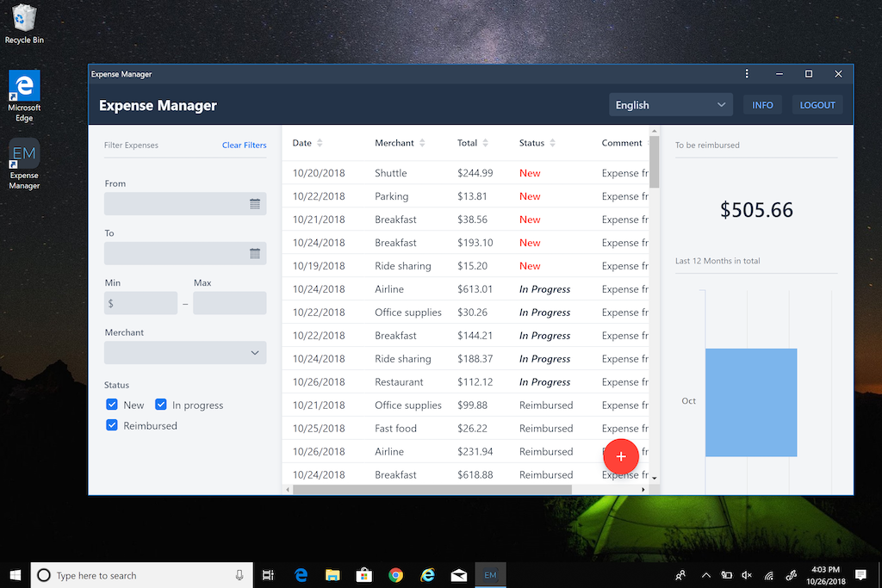Viewport: 882px width, 588px height.
Task: Open the To date calendar picker
Action: tap(255, 254)
